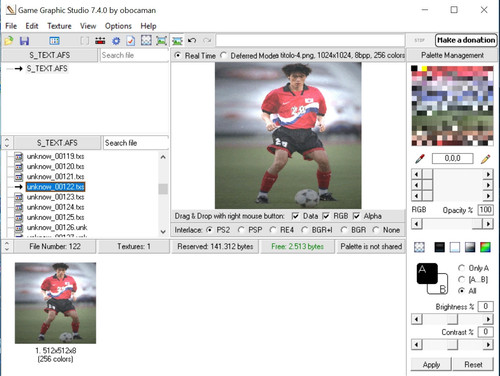Select the RE4 interlace option

coord(273,230)
